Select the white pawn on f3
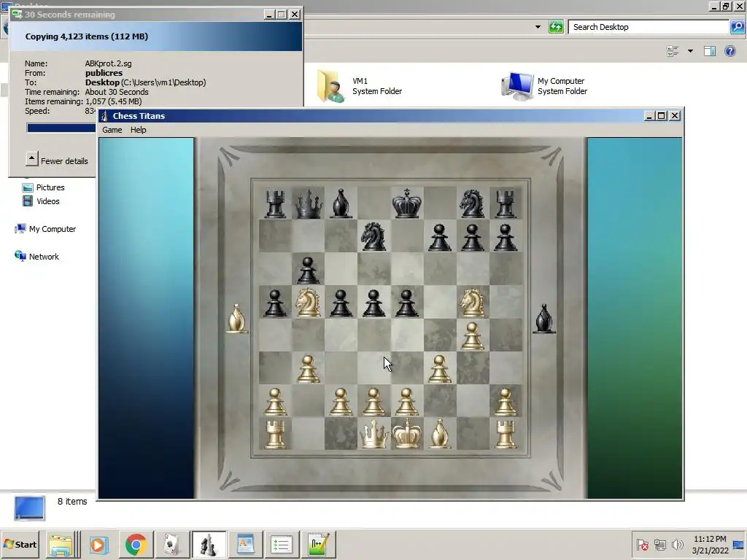 [439, 368]
